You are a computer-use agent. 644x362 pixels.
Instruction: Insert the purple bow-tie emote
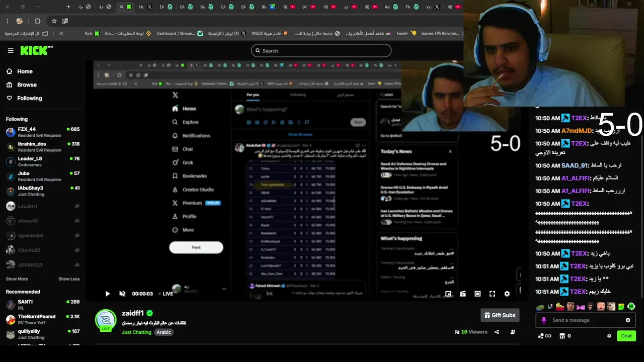(x=580, y=306)
